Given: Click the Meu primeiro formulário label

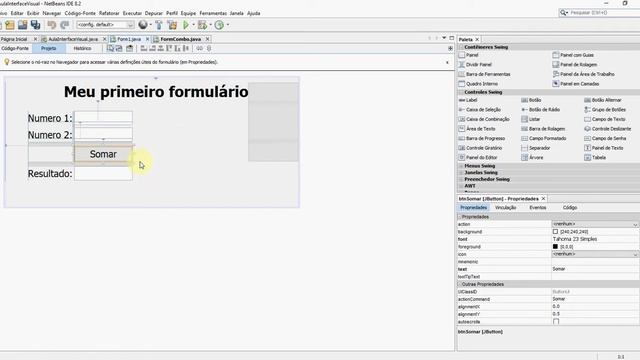Looking at the screenshot, I should click(156, 92).
